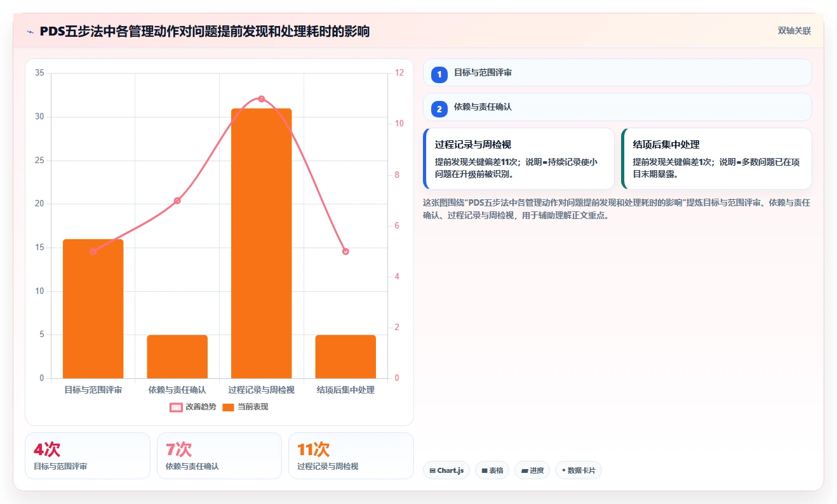Click the summary paragraph starting 这张图围绕
The width and height of the screenshot is (837, 504).
[616, 209]
